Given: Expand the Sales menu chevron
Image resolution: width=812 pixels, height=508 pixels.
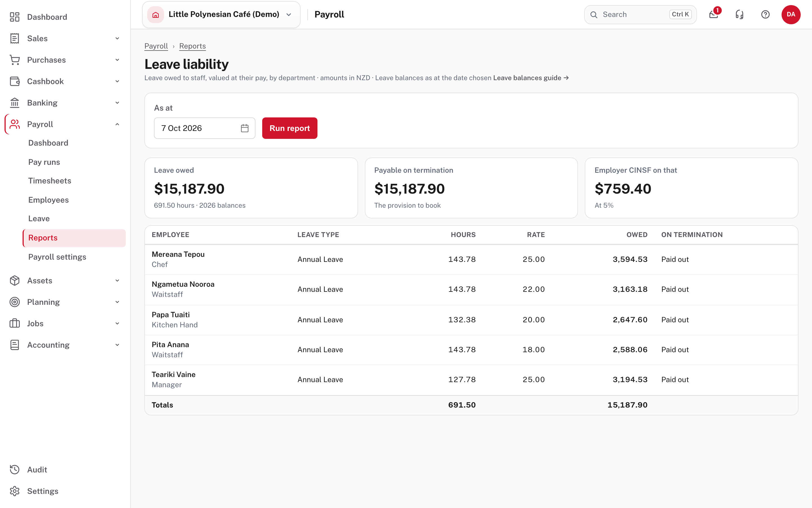Looking at the screenshot, I should (117, 38).
